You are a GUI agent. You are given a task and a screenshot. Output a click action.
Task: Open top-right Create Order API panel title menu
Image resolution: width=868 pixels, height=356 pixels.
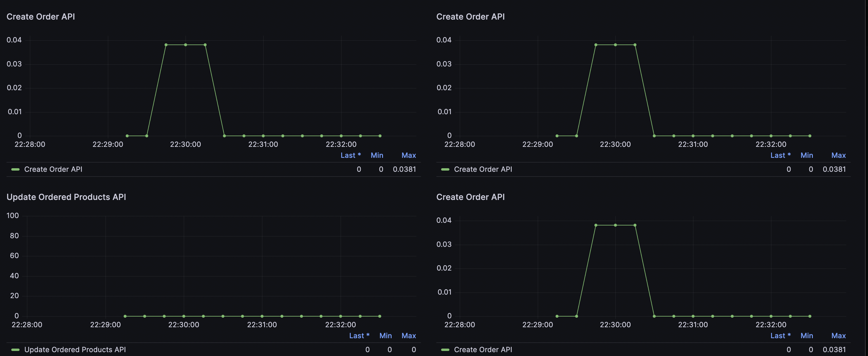point(470,17)
